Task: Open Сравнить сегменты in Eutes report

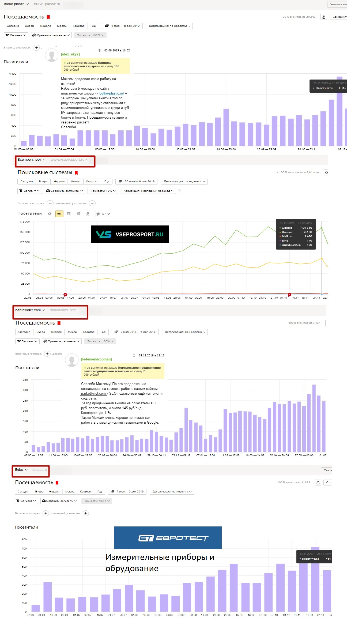Action: [x=60, y=501]
